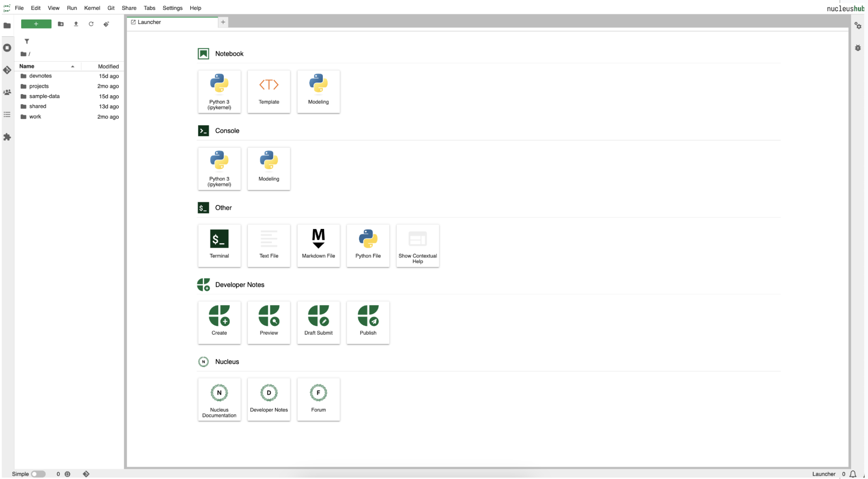868x479 pixels.
Task: Open the collaboration users sidebar panel
Action: [7, 92]
